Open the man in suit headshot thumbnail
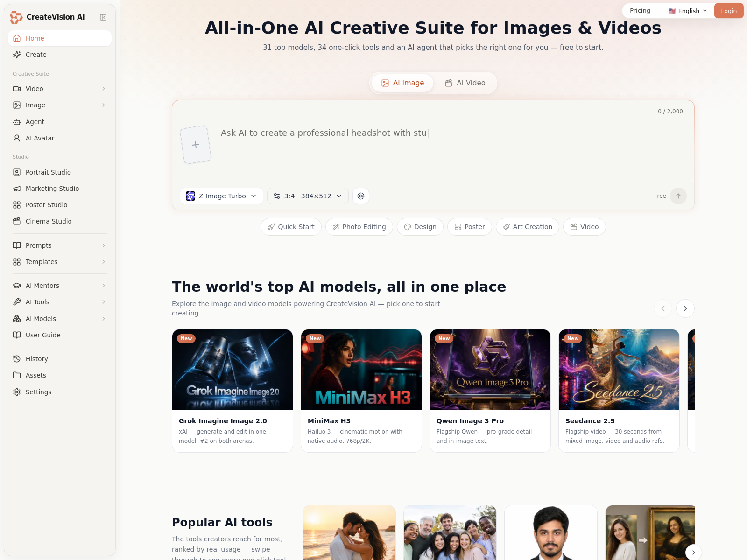747x560 pixels. click(551, 532)
